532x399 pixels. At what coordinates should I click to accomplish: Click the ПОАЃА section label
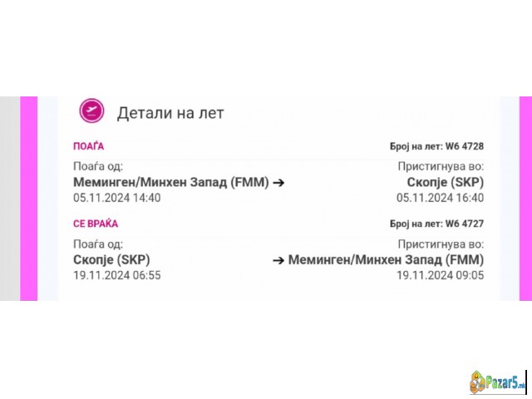[x=89, y=146]
